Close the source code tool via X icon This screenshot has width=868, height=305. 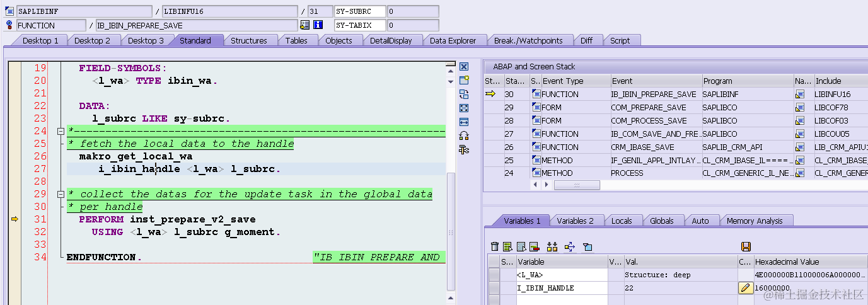point(464,67)
